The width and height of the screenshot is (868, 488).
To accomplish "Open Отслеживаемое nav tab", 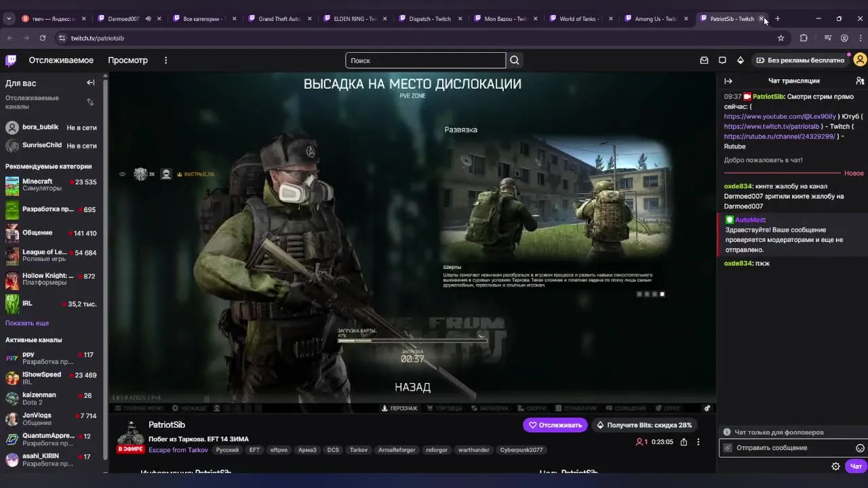I will tap(61, 60).
